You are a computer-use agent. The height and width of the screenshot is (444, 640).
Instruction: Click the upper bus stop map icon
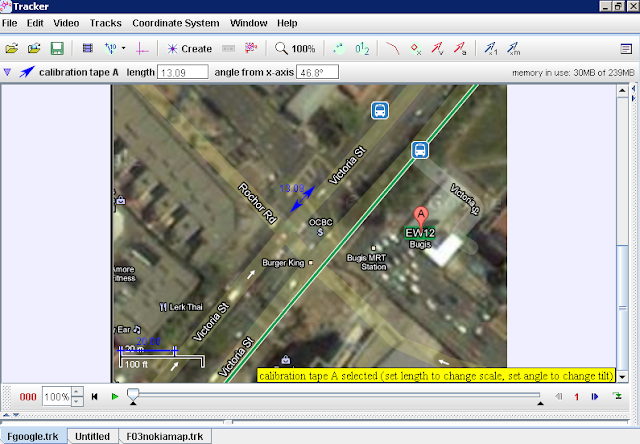(x=380, y=111)
